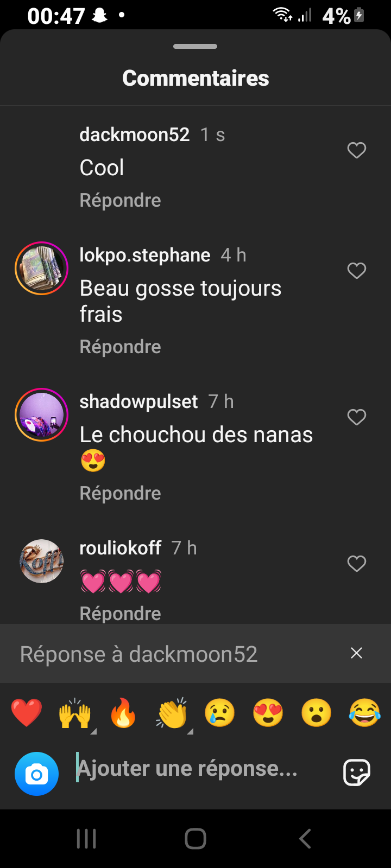Insert crying face emoji reaction
Image resolution: width=391 pixels, height=868 pixels.
coord(220,713)
